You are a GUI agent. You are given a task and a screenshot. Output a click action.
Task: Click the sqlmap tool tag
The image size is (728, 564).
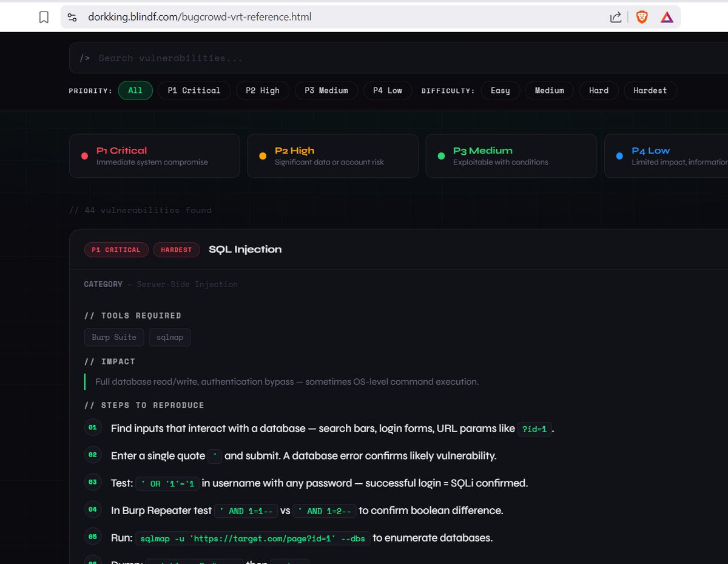[170, 338]
